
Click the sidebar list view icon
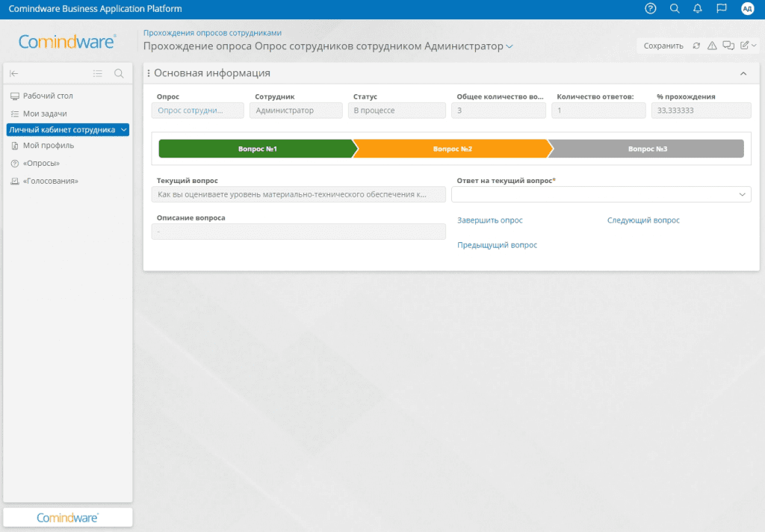pos(98,73)
